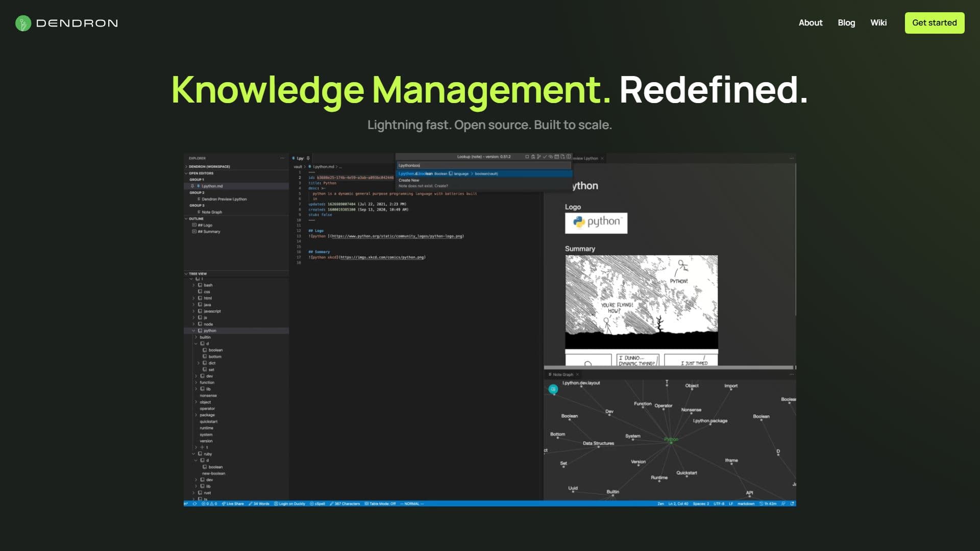Select the quickstart note under python
980x551 pixels.
coord(208,422)
